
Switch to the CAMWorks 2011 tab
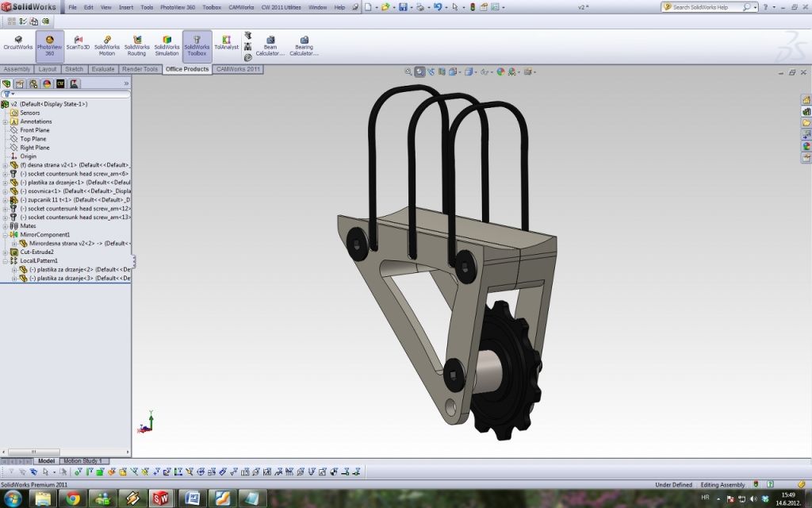[238, 70]
